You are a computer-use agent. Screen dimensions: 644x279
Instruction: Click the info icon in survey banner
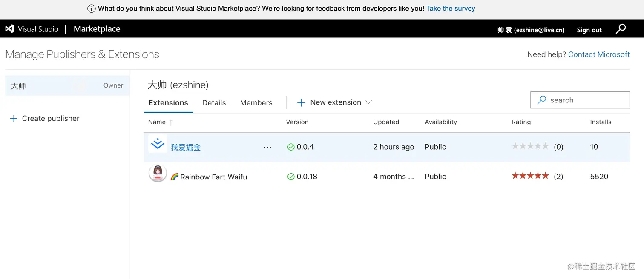(x=91, y=9)
